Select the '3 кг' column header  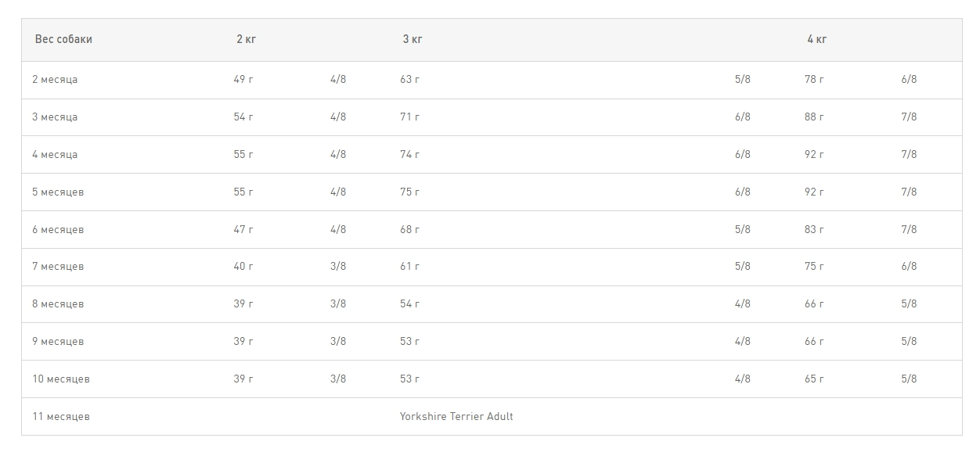(x=413, y=39)
